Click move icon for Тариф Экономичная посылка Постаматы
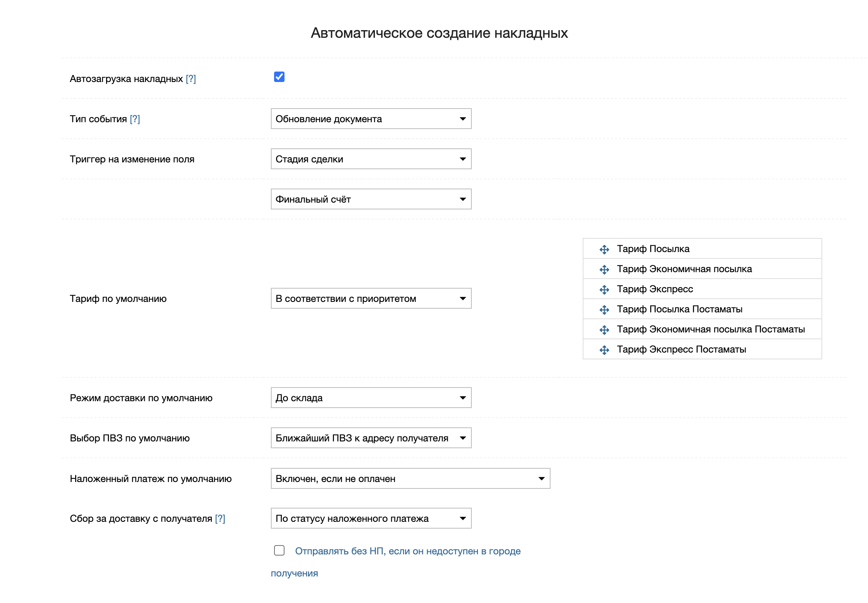The height and width of the screenshot is (603, 868). 604,330
